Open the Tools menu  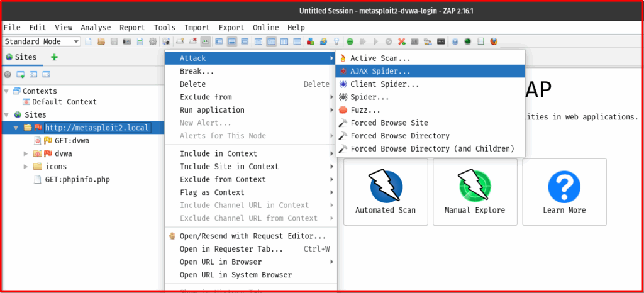tap(165, 28)
